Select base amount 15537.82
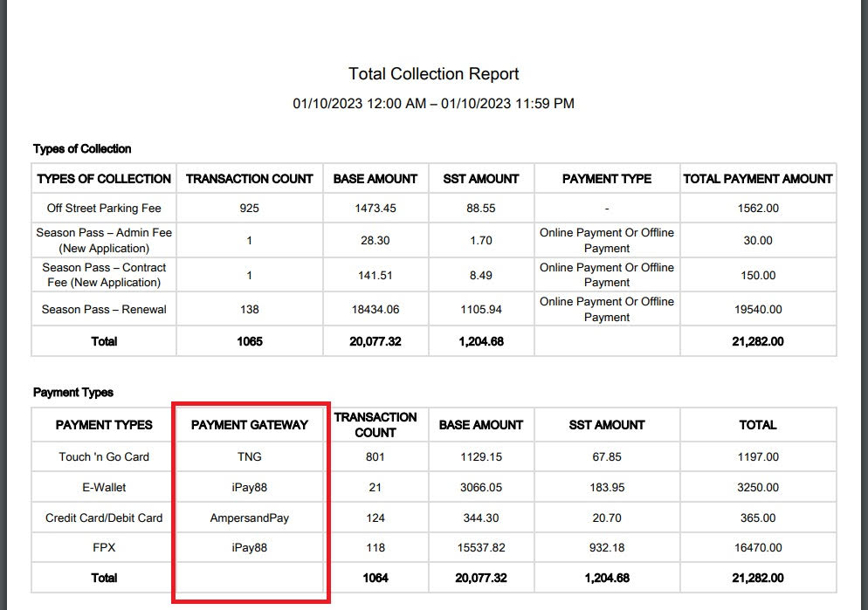This screenshot has height=610, width=868. [481, 547]
